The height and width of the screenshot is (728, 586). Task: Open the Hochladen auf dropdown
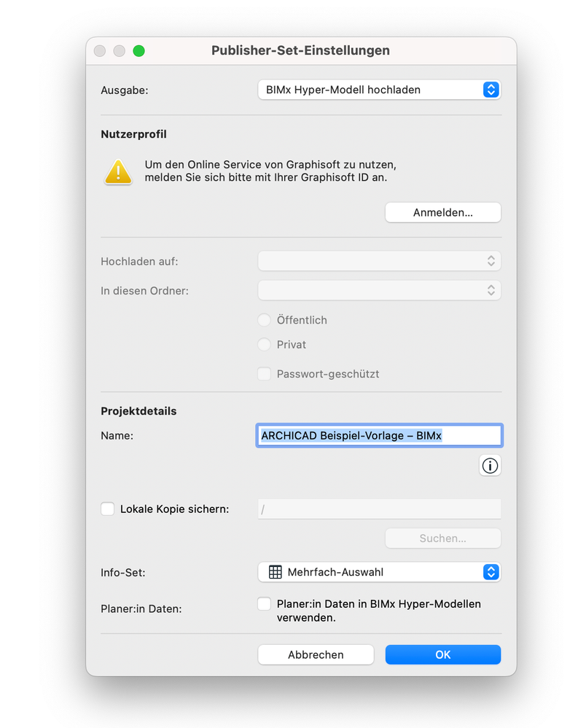tap(379, 261)
